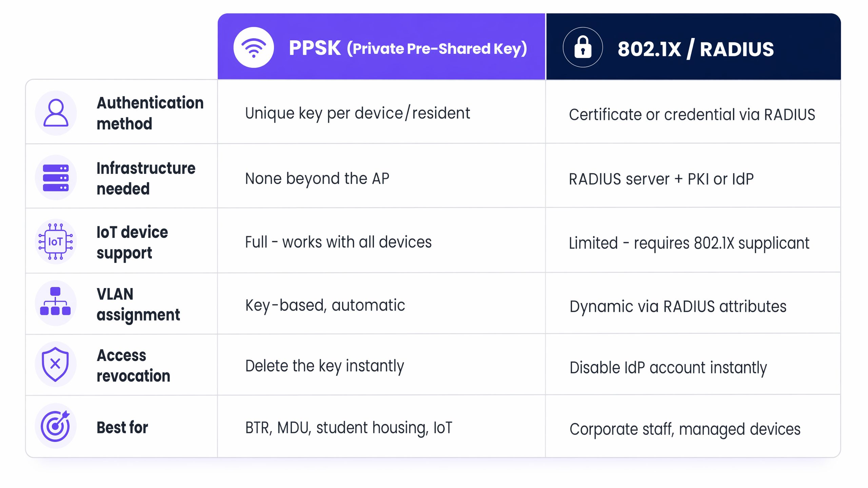
Task: Click the Access revocation row label
Action: point(133,365)
